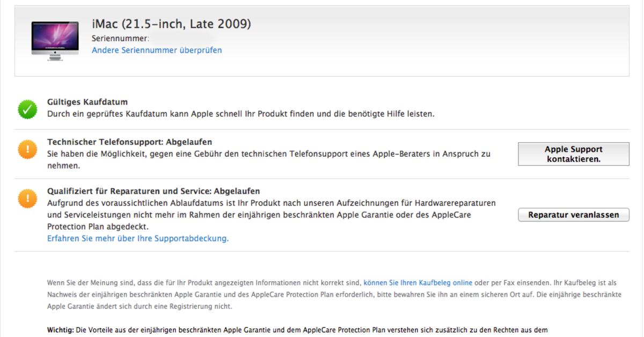Open 'können Sie Ihren Kaufbeleg online' link

(x=418, y=282)
